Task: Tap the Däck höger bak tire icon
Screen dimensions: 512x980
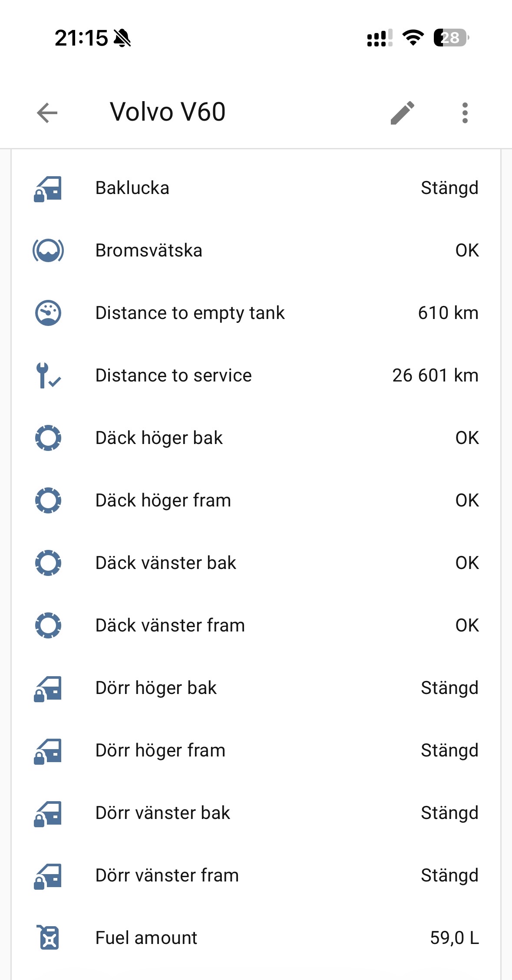Action: [48, 438]
